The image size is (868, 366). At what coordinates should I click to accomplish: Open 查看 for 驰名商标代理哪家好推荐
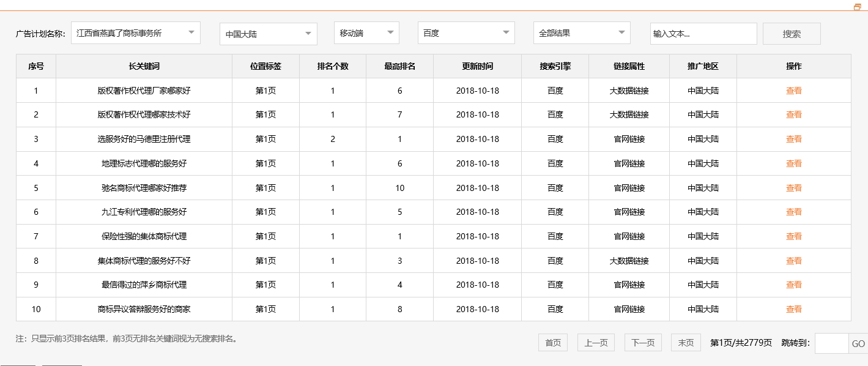click(x=793, y=187)
